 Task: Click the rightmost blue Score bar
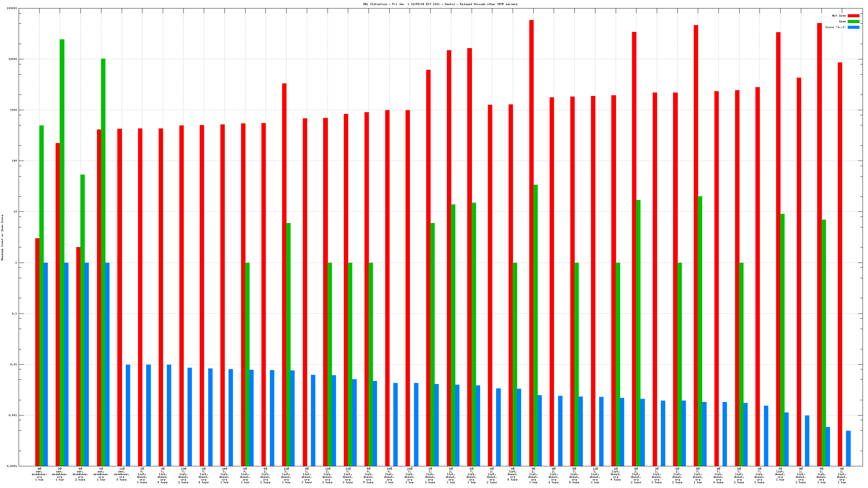(848, 448)
